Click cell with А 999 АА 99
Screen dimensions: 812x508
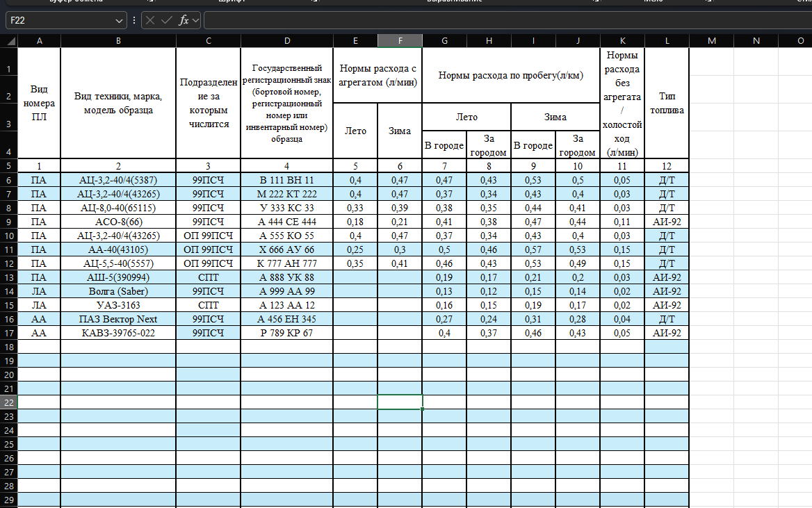(x=287, y=292)
